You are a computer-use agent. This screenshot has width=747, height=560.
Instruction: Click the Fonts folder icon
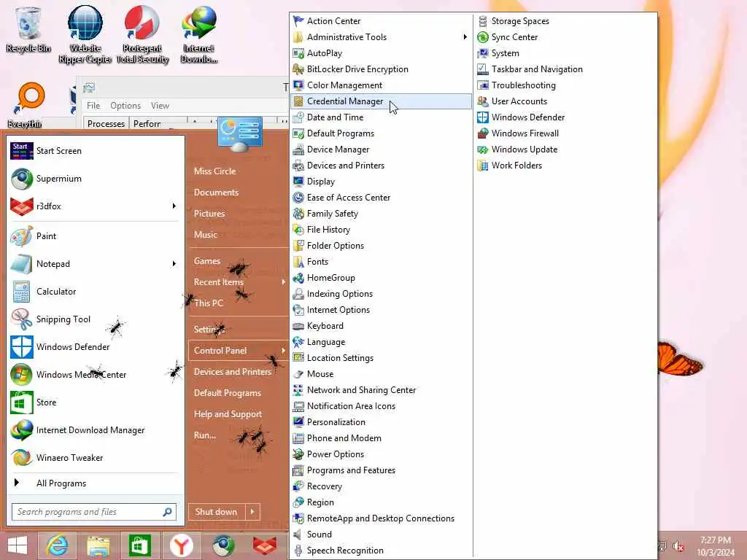[298, 262]
